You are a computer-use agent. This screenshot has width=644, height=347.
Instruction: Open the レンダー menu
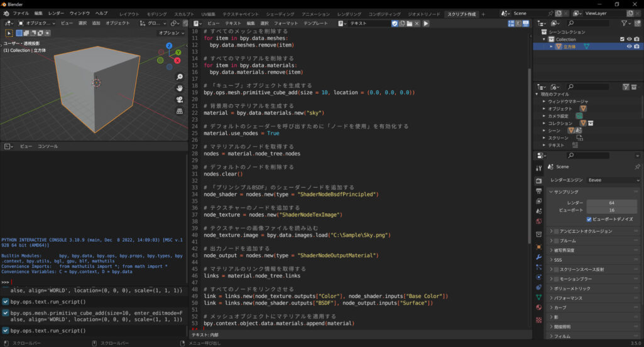[x=56, y=14]
